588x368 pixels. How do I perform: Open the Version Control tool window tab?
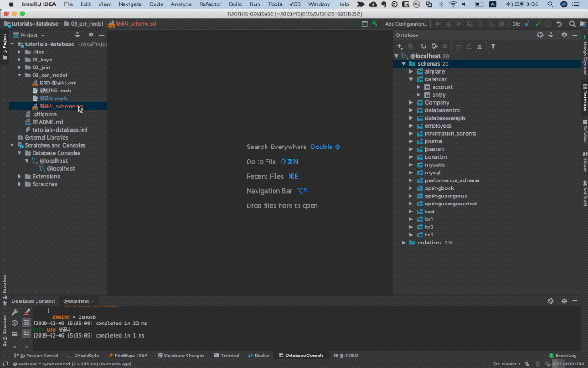36,356
